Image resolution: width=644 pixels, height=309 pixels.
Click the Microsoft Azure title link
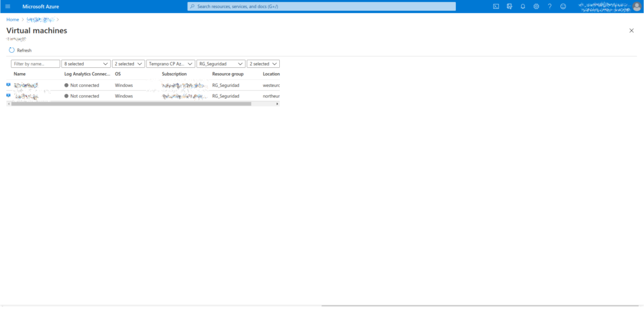[41, 6]
